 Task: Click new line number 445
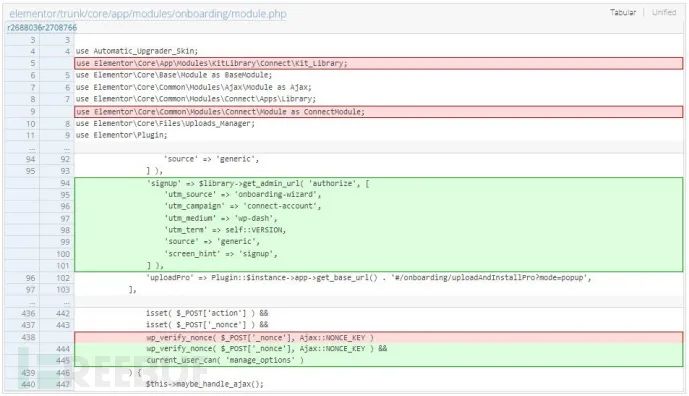63,360
